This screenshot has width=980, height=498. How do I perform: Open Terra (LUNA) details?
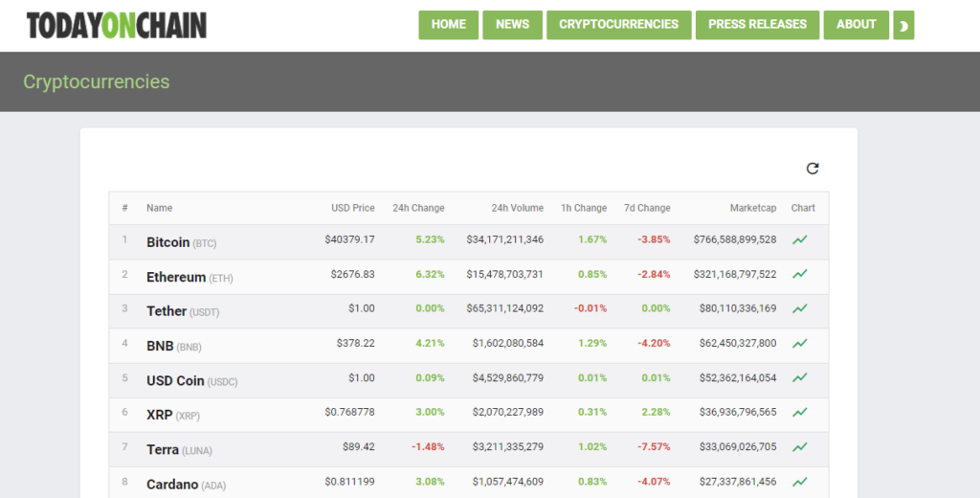pos(179,449)
